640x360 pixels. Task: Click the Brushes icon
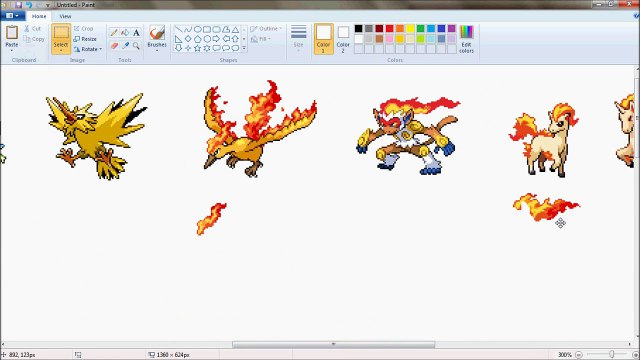157,32
